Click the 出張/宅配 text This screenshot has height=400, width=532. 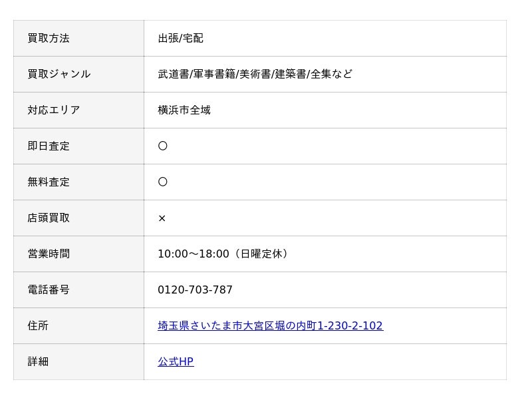click(x=180, y=39)
